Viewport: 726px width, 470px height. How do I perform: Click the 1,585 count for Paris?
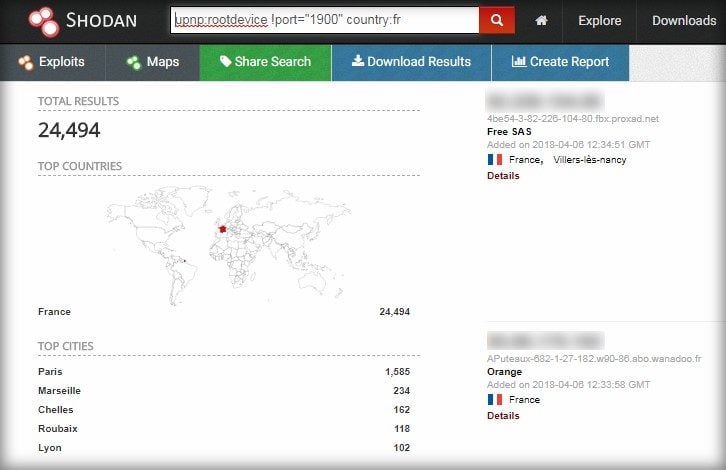point(397,371)
